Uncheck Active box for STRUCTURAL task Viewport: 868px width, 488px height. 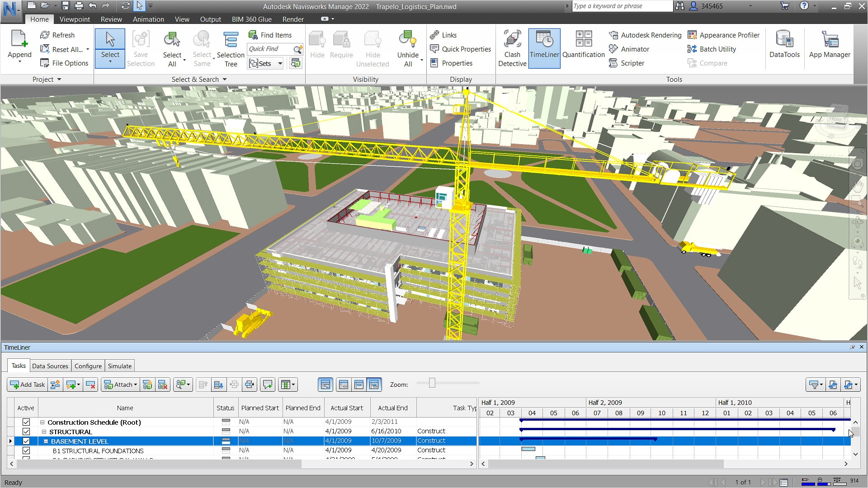pos(26,432)
